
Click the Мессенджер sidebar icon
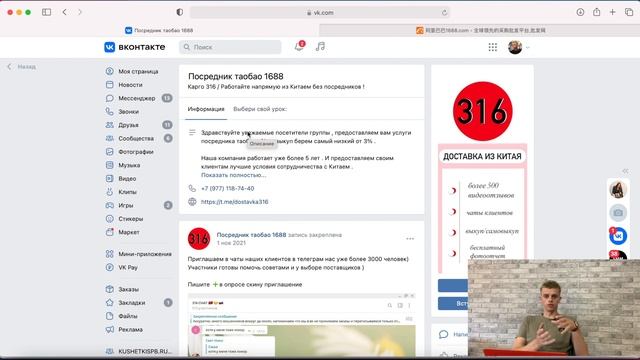pos(109,98)
